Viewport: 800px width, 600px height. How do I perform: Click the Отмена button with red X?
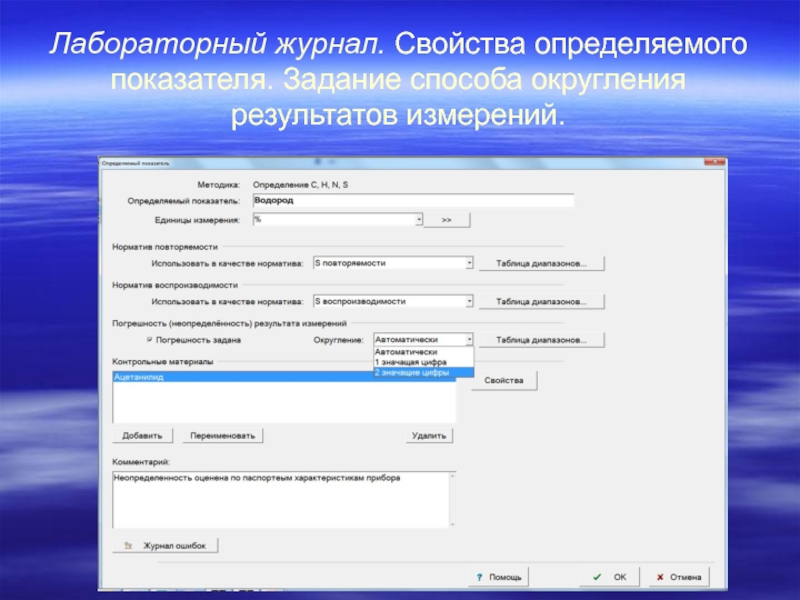(x=677, y=577)
